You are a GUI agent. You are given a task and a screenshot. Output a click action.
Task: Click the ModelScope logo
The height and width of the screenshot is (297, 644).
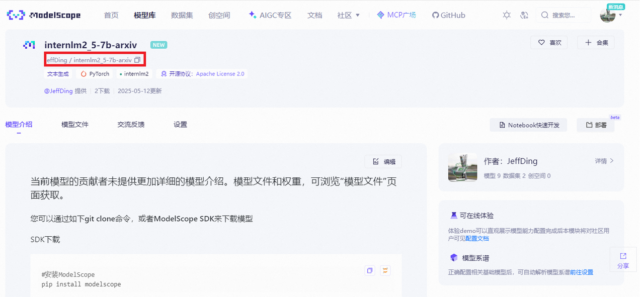(x=44, y=15)
